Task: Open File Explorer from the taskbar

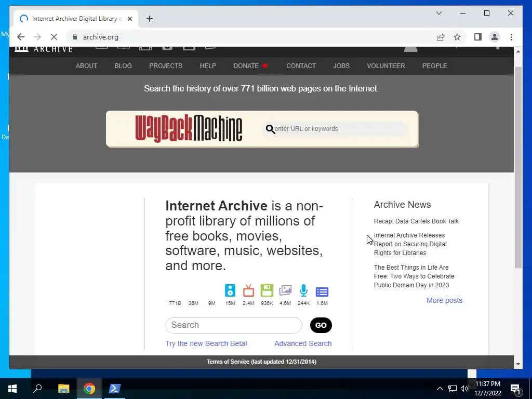Action: click(x=63, y=388)
